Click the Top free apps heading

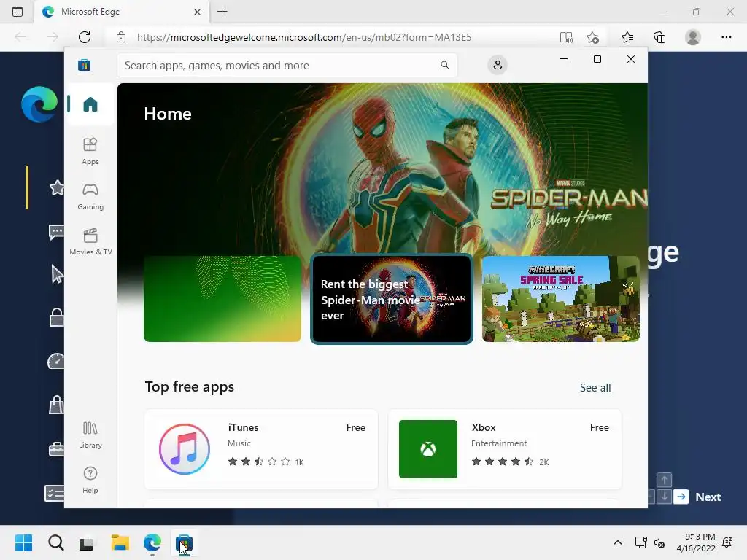pos(190,386)
